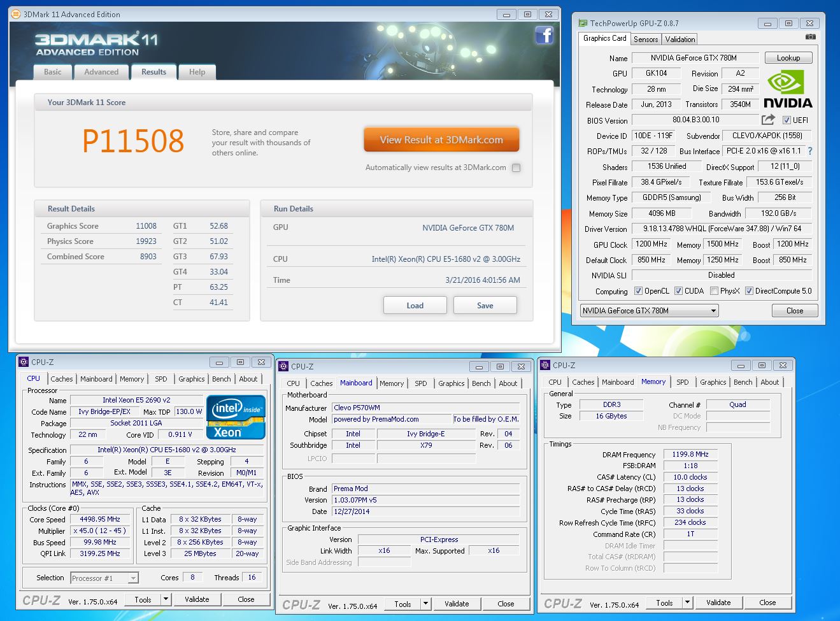Toggle automatically view results at 3DMark.com
This screenshot has width=840, height=621.
click(x=516, y=168)
